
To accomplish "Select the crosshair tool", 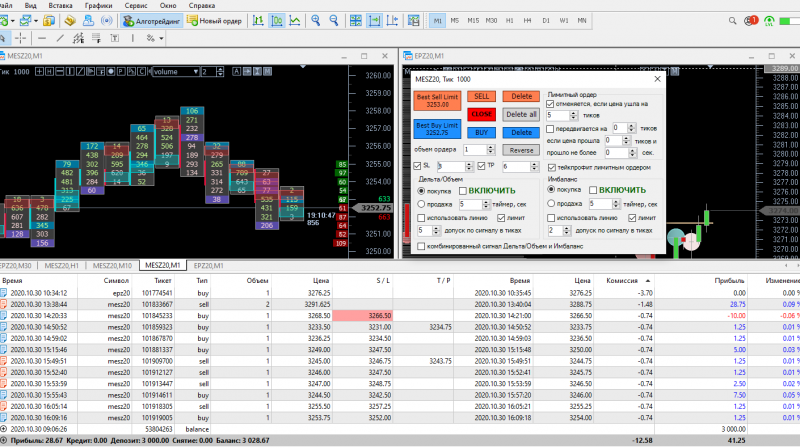I will point(20,38).
